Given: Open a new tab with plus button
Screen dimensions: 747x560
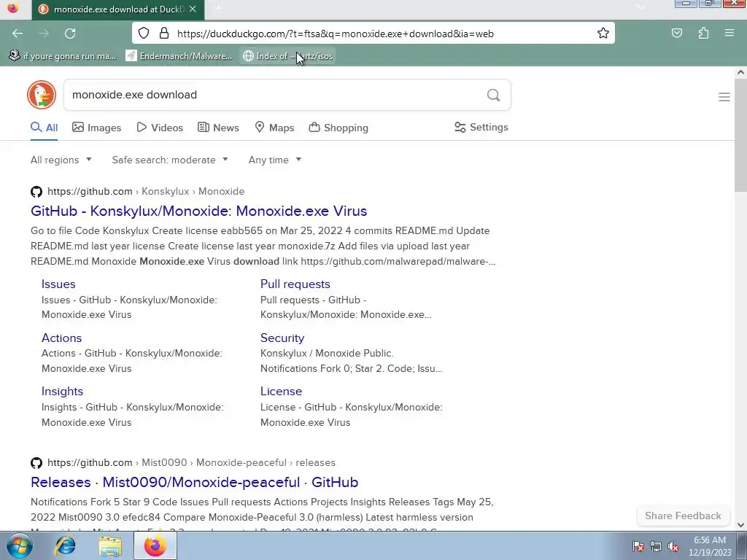Looking at the screenshot, I should (x=218, y=9).
